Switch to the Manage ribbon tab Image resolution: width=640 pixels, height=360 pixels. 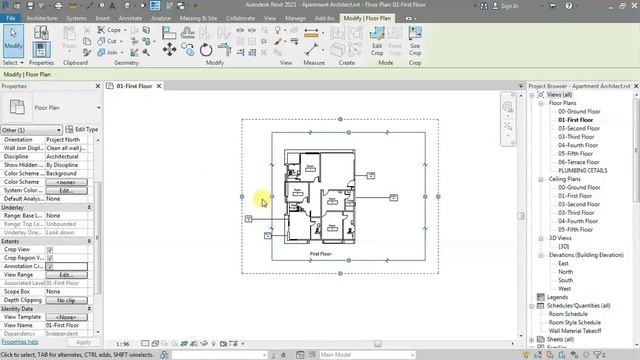(x=295, y=18)
